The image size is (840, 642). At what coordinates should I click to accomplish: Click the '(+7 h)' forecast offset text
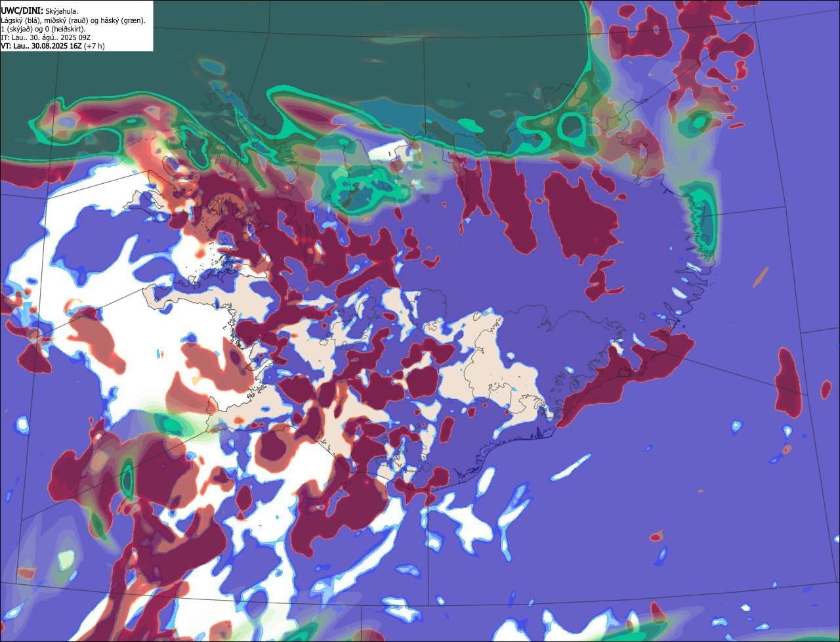(x=94, y=46)
